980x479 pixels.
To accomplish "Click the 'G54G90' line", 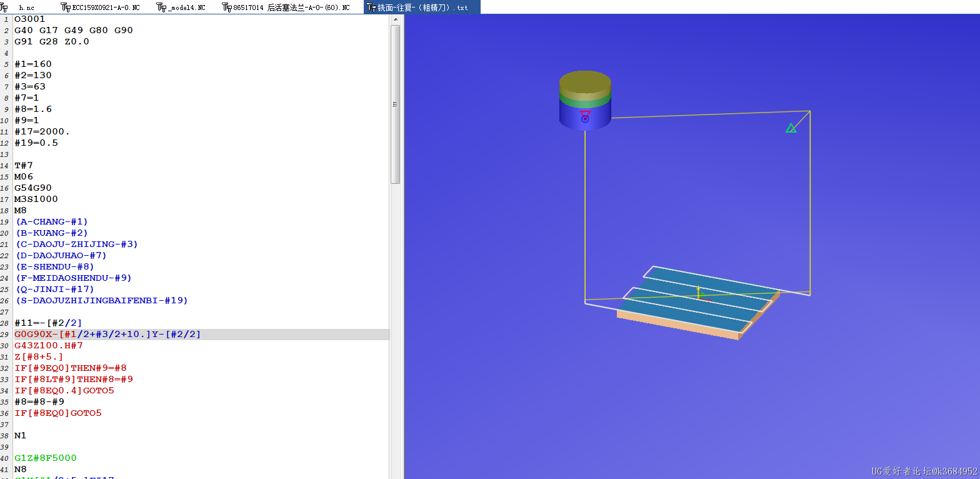I will click(x=33, y=188).
